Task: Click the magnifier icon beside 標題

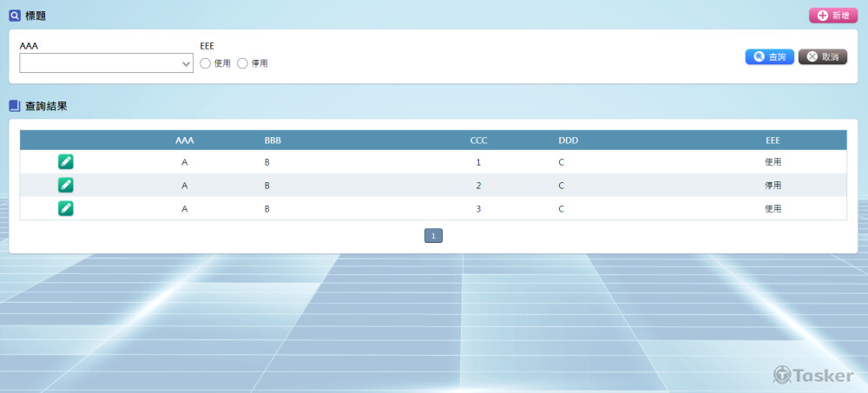Action: pos(14,16)
